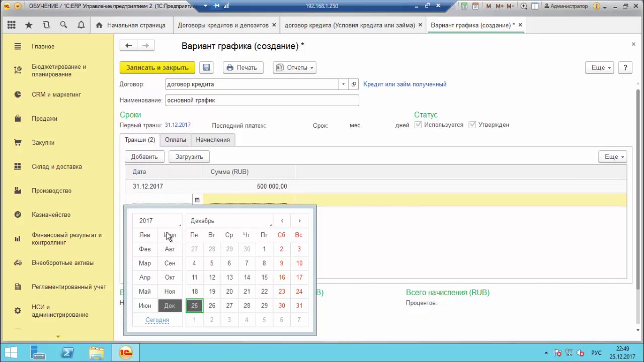Open Кредит или займ полученный link
644x362 pixels.
pyautogui.click(x=405, y=84)
